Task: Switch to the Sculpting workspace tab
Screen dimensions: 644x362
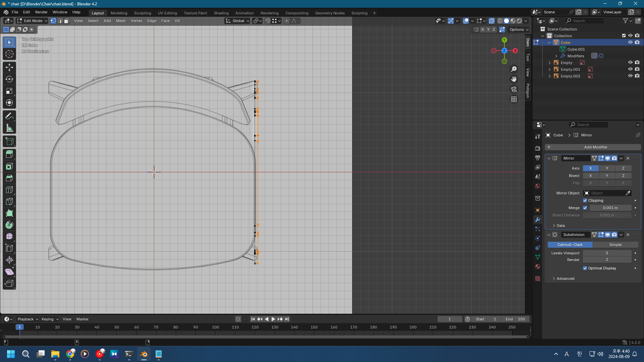Action: click(x=143, y=13)
